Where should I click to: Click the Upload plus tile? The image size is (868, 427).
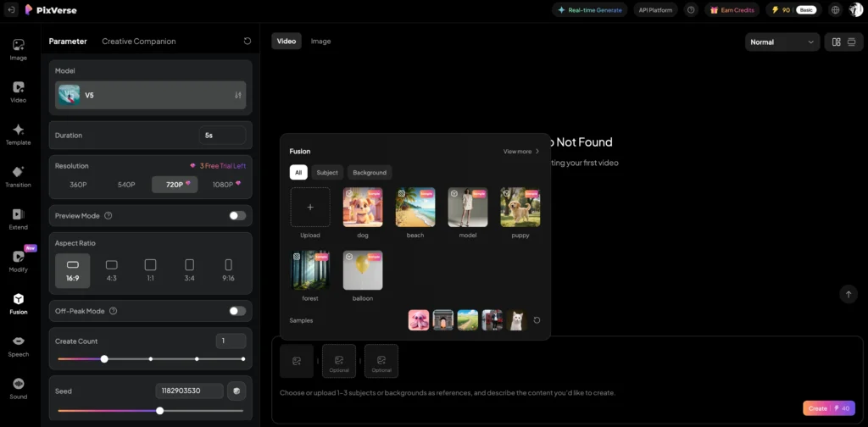[x=310, y=207]
